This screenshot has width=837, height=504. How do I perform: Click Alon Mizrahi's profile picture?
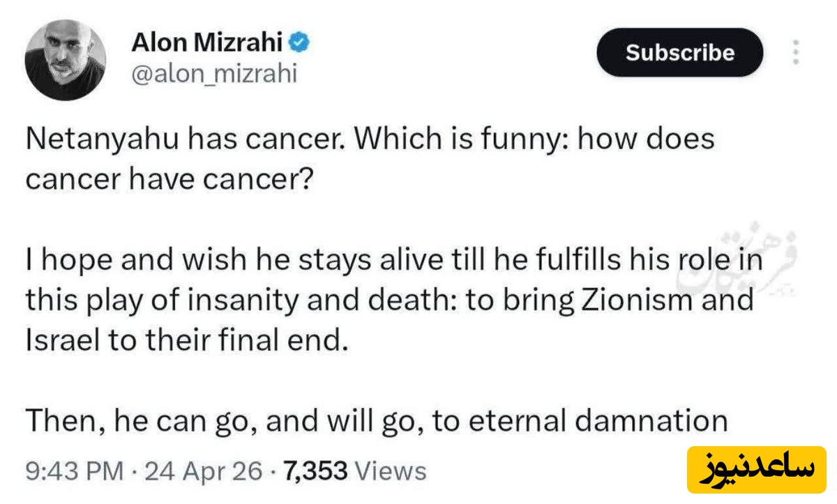[x=65, y=61]
